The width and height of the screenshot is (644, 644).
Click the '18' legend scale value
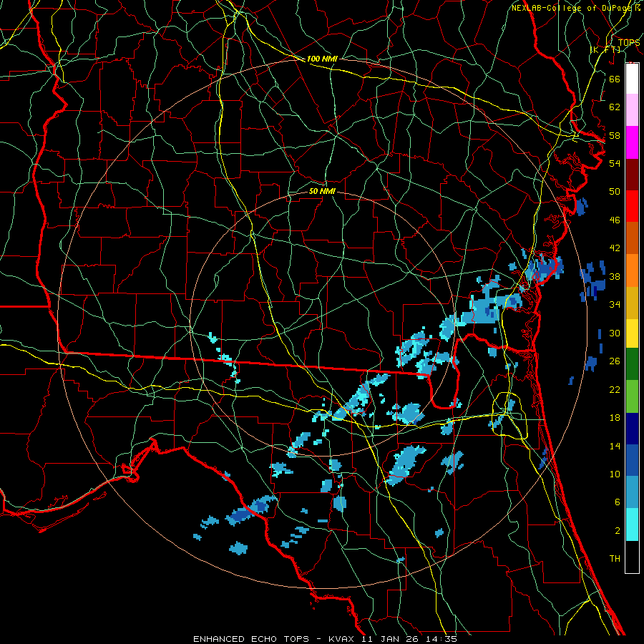click(x=615, y=418)
